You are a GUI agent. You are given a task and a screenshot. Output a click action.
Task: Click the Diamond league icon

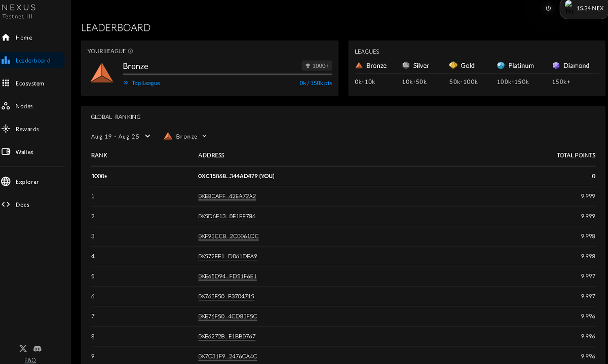point(556,65)
